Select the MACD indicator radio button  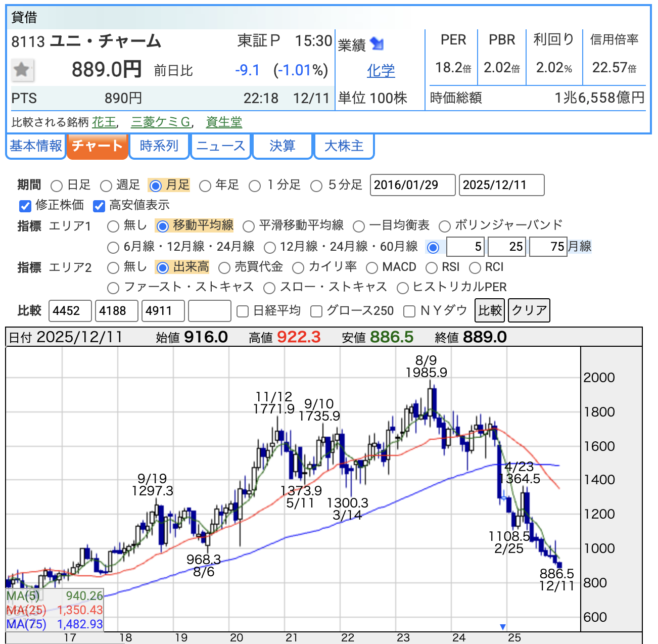click(372, 267)
